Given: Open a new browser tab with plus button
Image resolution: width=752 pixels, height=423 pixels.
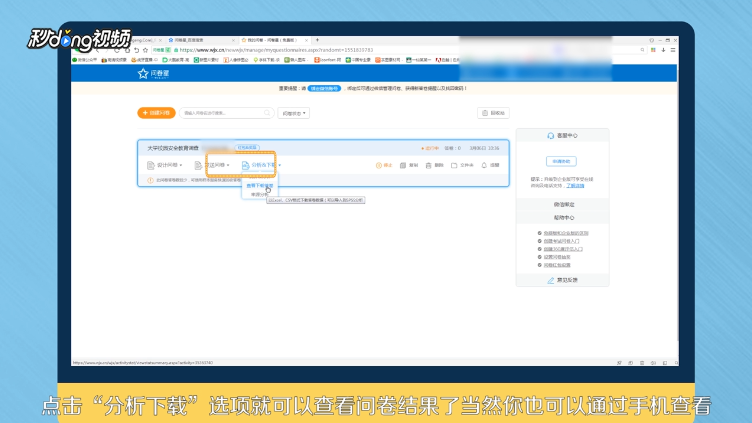Looking at the screenshot, I should point(317,40).
